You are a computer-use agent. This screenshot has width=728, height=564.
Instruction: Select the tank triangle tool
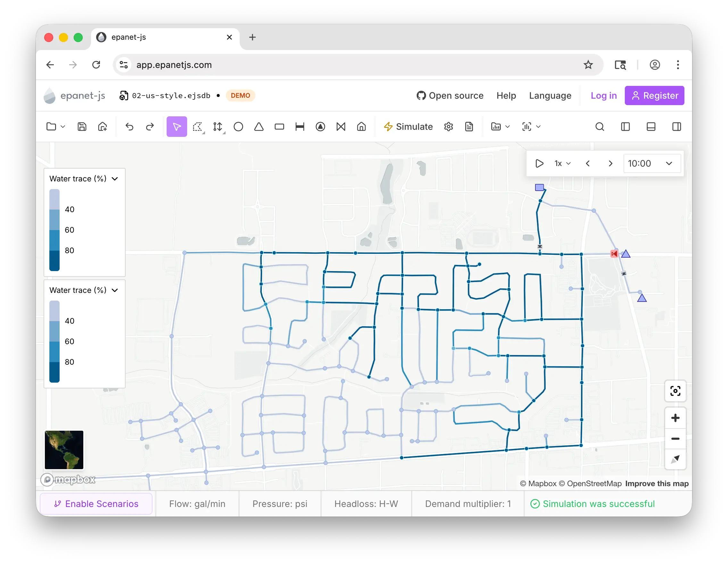coord(259,127)
